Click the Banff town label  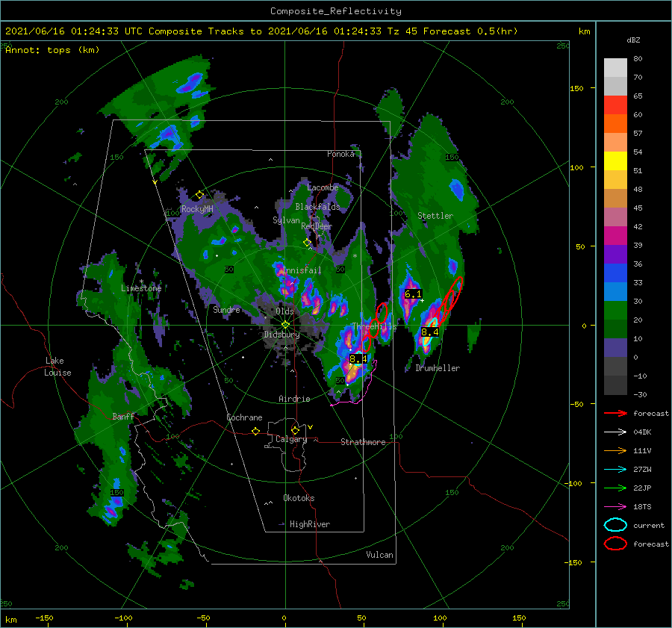(123, 416)
